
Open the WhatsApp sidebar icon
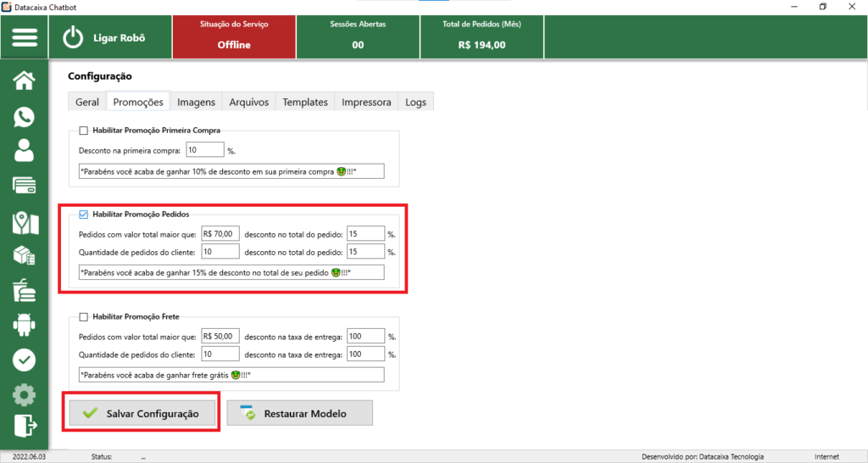tap(25, 116)
